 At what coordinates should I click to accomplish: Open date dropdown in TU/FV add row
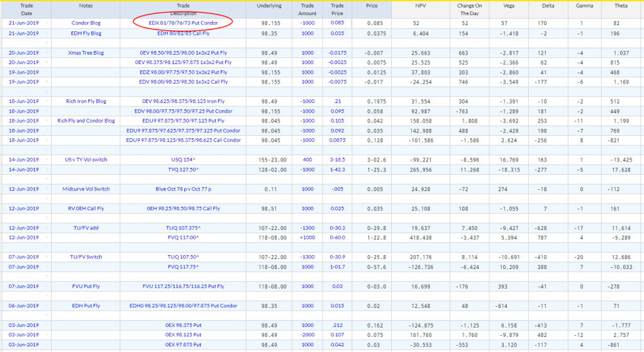pyautogui.click(x=47, y=228)
